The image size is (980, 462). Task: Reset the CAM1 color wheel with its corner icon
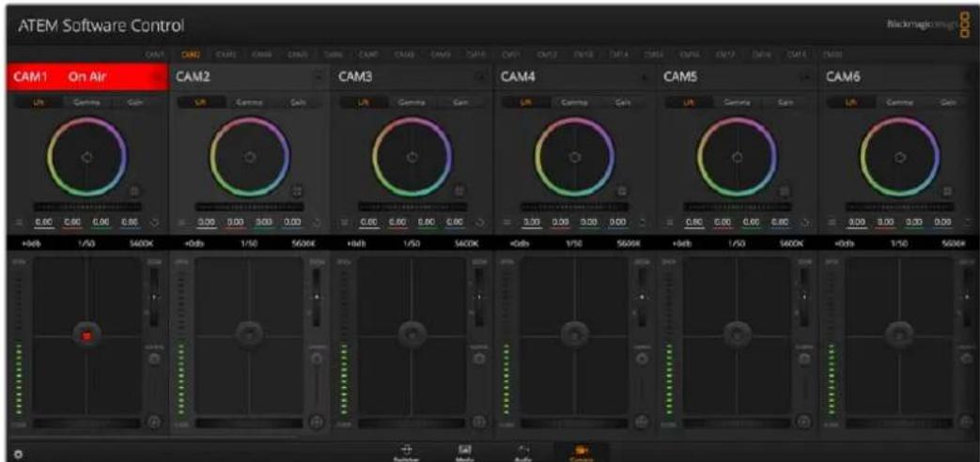(x=135, y=191)
